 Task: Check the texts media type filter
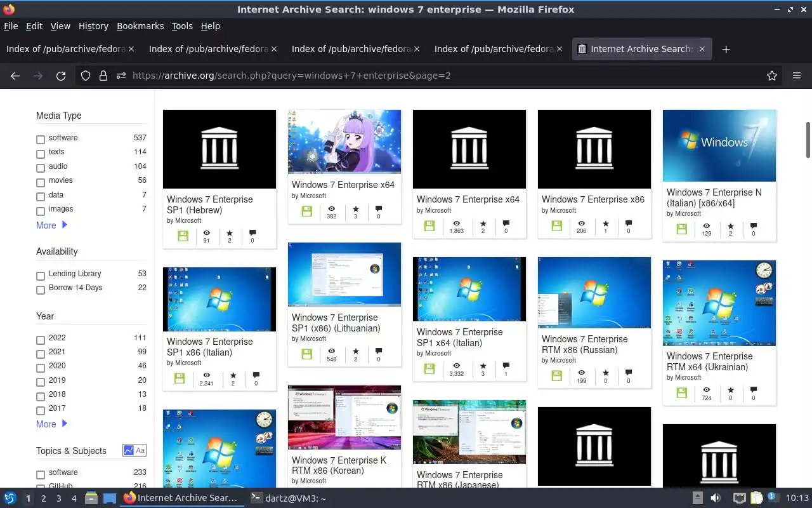(x=41, y=154)
